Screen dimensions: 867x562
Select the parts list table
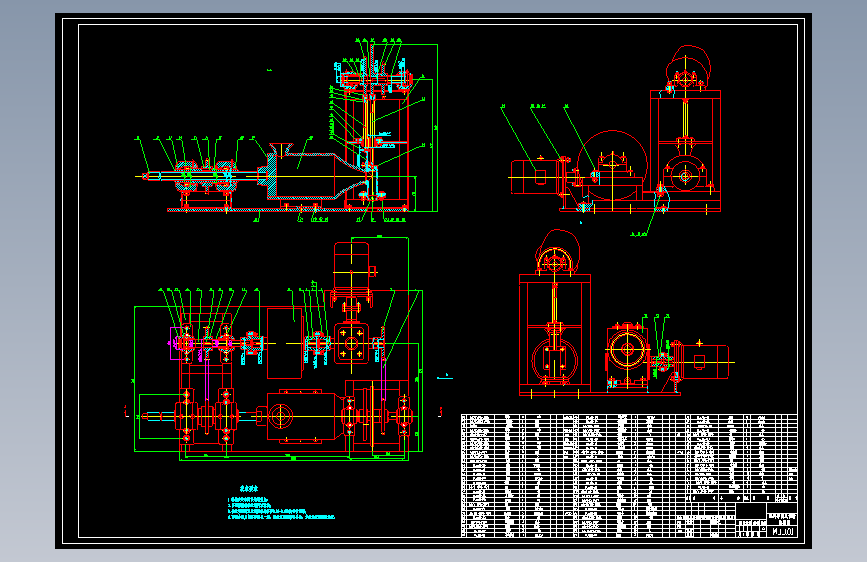(x=629, y=476)
